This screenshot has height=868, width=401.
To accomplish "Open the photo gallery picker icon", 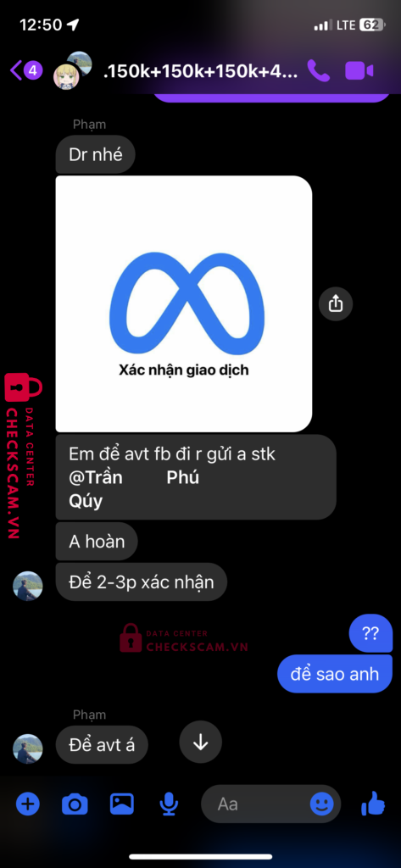I will coord(122,804).
